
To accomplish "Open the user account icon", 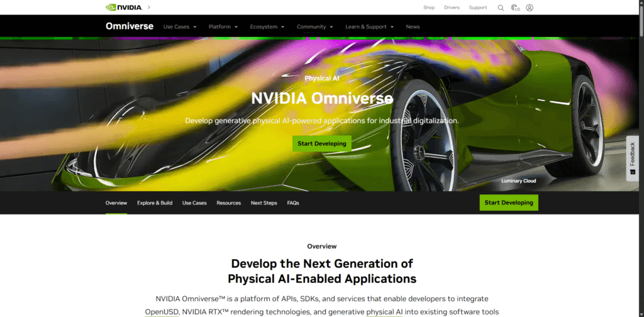I will tap(530, 8).
